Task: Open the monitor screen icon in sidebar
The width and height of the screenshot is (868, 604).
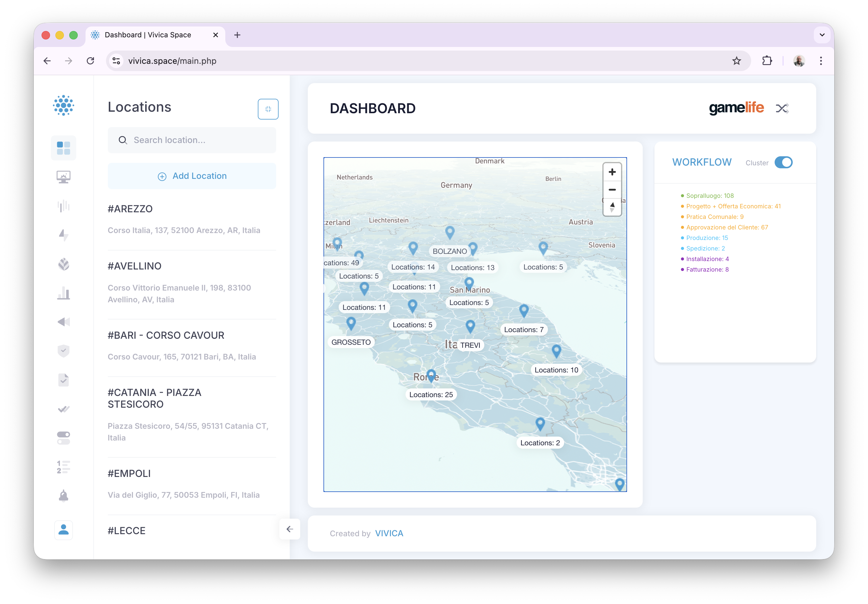Action: (x=64, y=177)
